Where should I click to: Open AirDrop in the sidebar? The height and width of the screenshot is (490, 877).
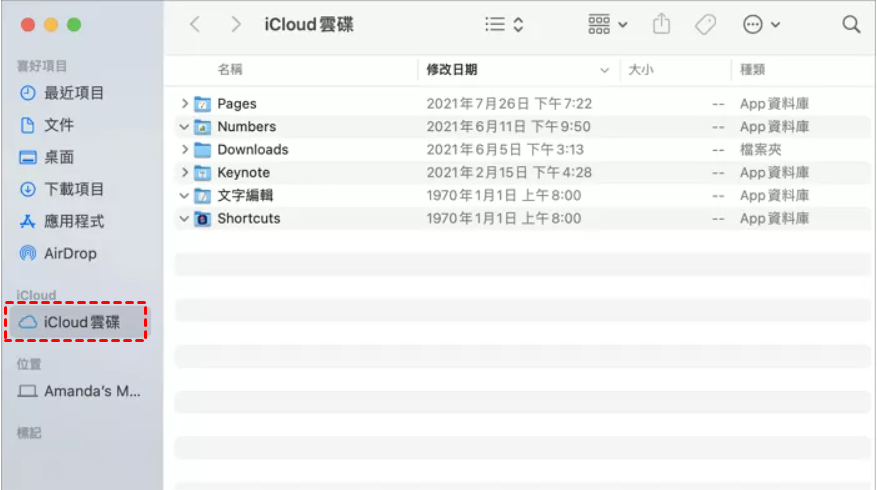point(70,253)
